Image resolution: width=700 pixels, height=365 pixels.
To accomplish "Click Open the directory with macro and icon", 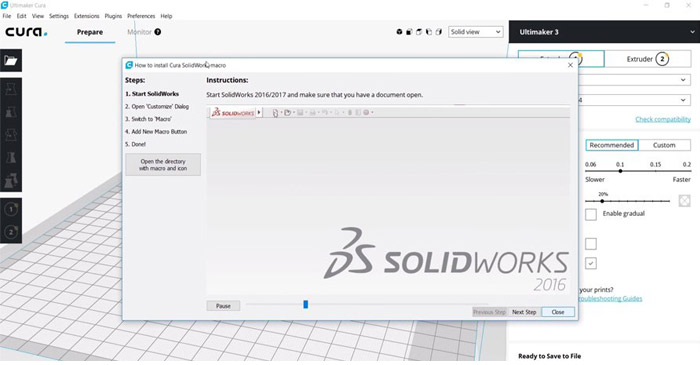I will click(x=163, y=165).
